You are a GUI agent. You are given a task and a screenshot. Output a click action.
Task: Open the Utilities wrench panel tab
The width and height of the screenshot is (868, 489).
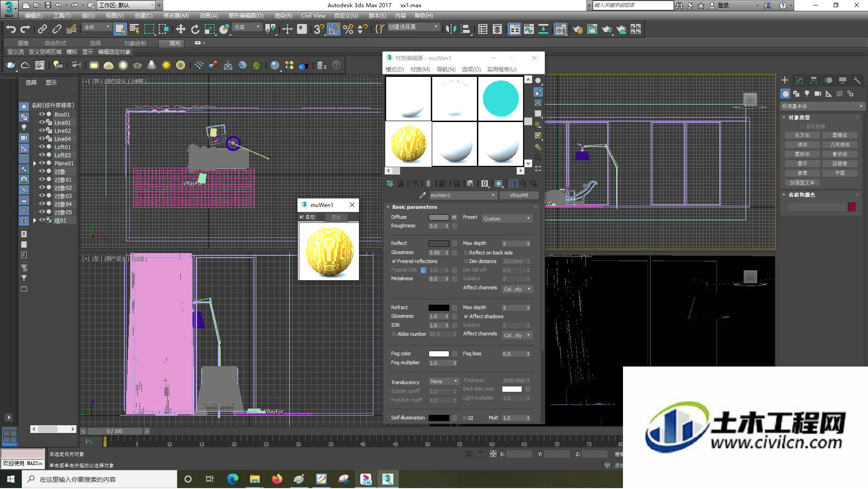[857, 80]
